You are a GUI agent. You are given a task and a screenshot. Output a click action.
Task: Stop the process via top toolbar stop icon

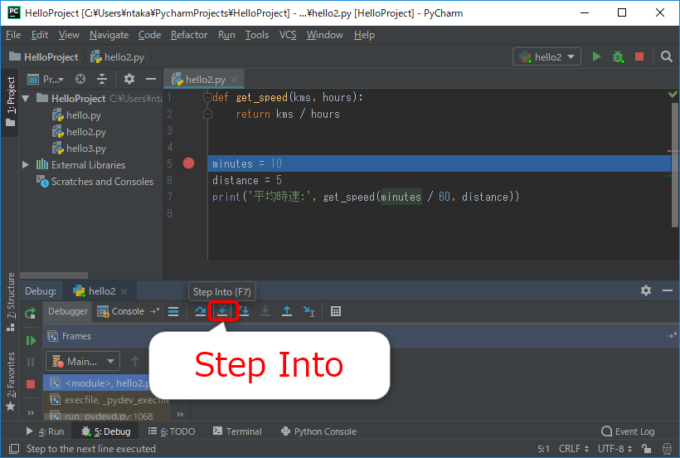pyautogui.click(x=639, y=57)
